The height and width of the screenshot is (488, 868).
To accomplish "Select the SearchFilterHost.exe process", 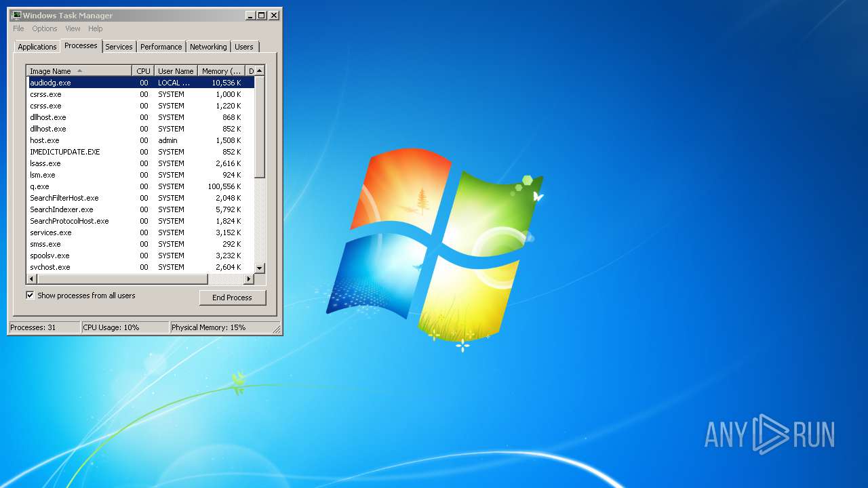I will (x=140, y=198).
